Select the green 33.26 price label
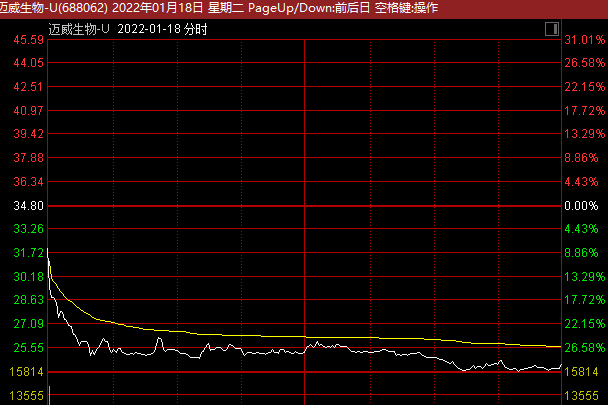Image resolution: width=608 pixels, height=405 pixels. 29,229
